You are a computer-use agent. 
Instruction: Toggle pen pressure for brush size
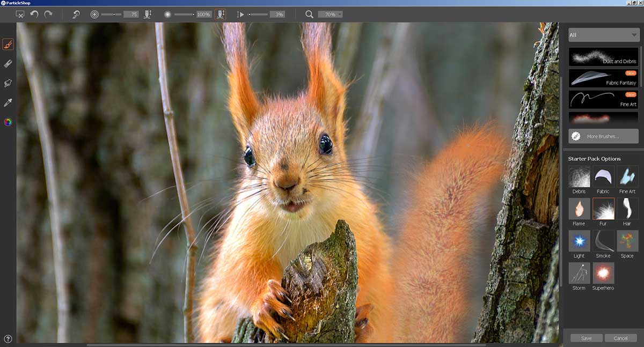[148, 14]
